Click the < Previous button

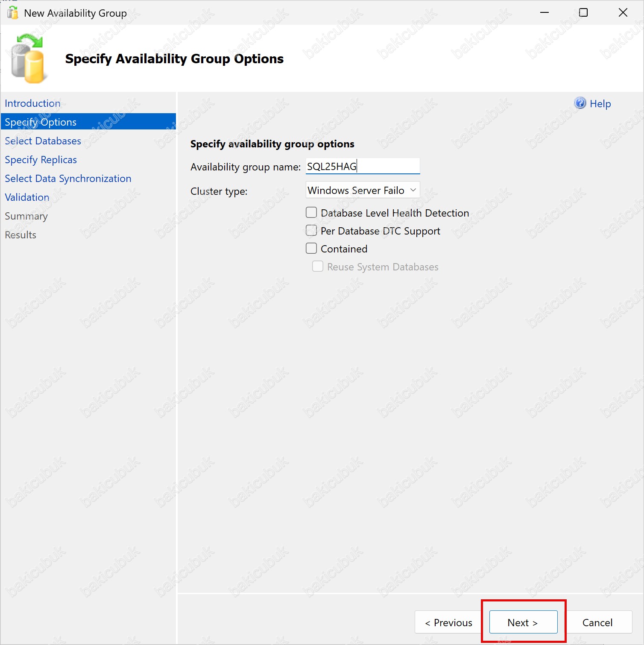(x=448, y=622)
